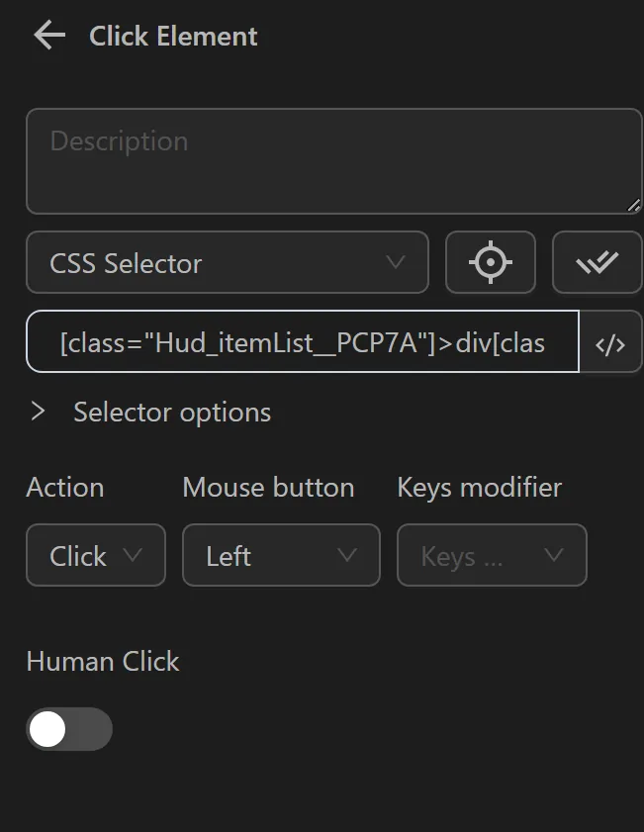
Task: Open the Keys modifier dropdown
Action: click(x=492, y=556)
